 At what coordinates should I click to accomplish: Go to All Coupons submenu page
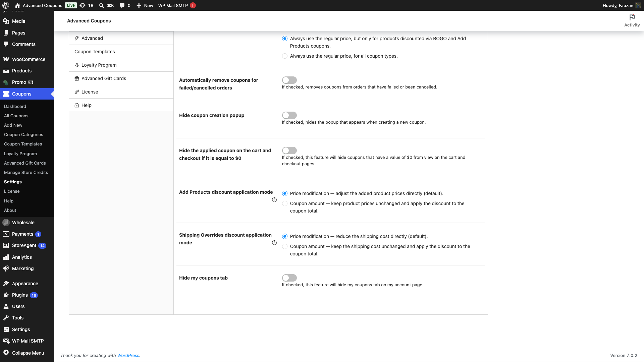click(16, 116)
